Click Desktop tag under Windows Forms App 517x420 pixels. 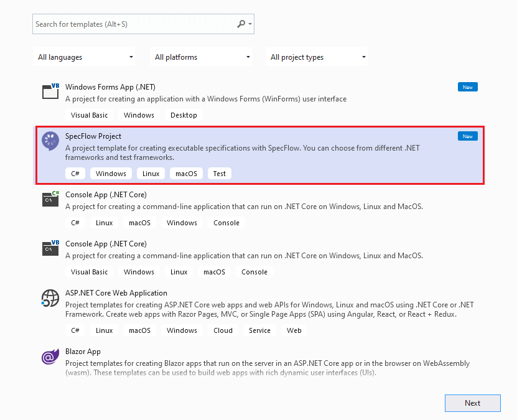(x=184, y=115)
